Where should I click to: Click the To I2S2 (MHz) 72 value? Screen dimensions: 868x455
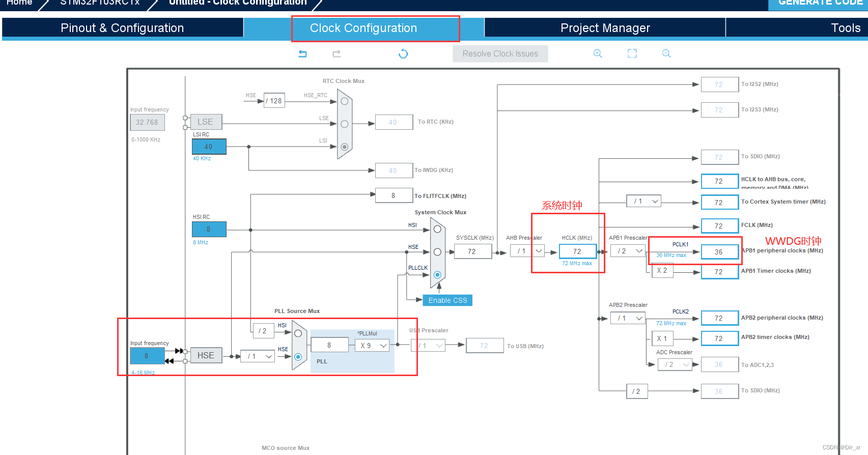pos(719,84)
